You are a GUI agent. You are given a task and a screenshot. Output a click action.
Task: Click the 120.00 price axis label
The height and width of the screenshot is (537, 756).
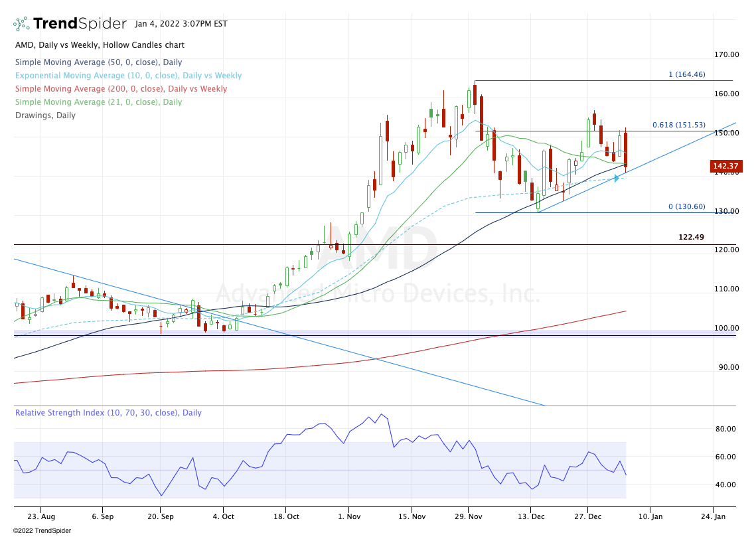pos(726,250)
